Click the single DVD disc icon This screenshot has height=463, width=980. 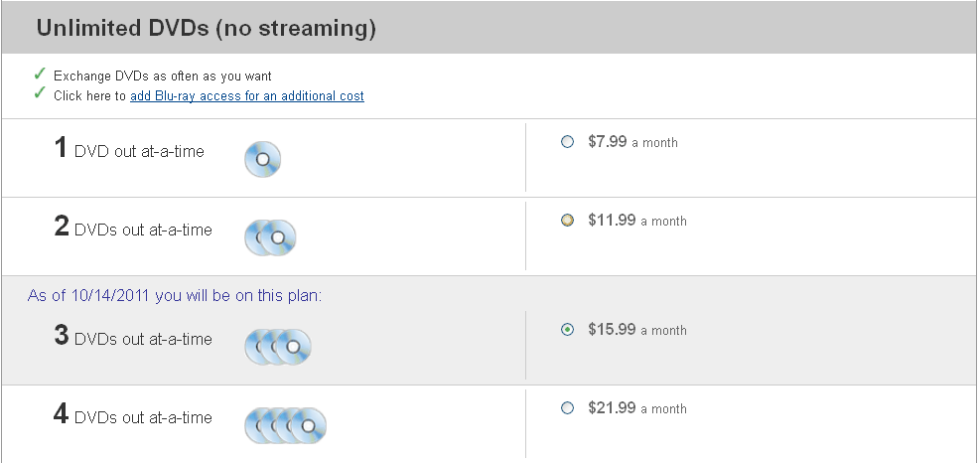pyautogui.click(x=263, y=159)
